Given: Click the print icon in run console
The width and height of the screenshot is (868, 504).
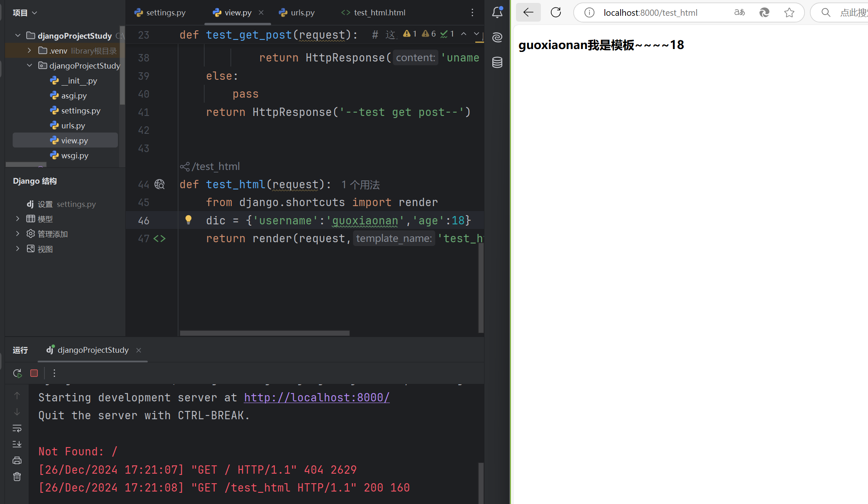Looking at the screenshot, I should coord(17,460).
